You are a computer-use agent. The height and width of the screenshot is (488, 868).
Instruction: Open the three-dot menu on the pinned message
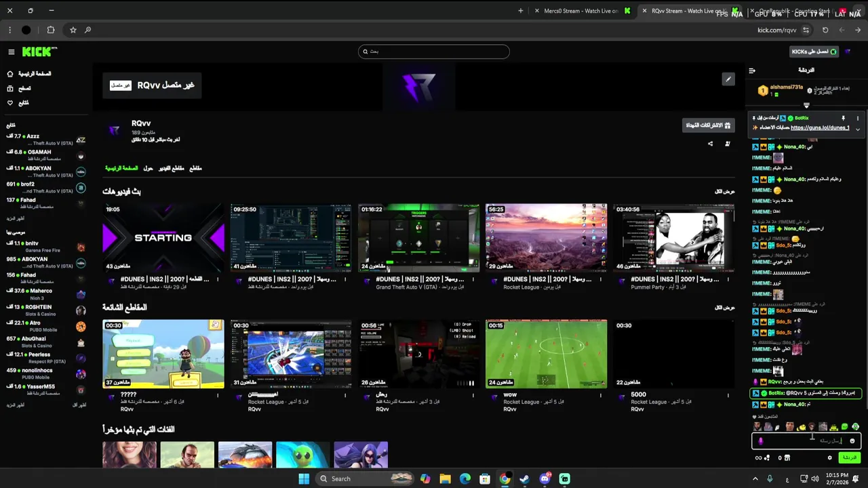[x=857, y=118]
